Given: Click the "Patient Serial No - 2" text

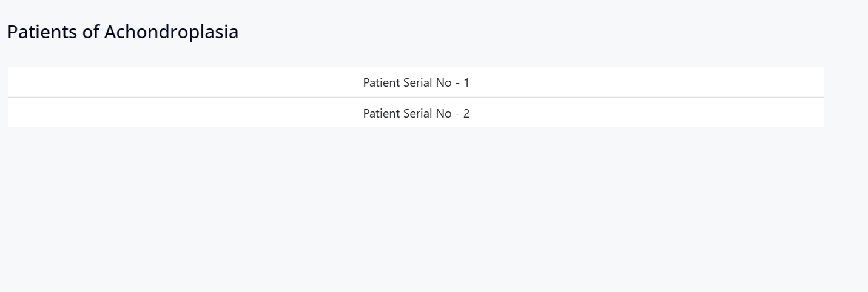Looking at the screenshot, I should click(x=416, y=113).
